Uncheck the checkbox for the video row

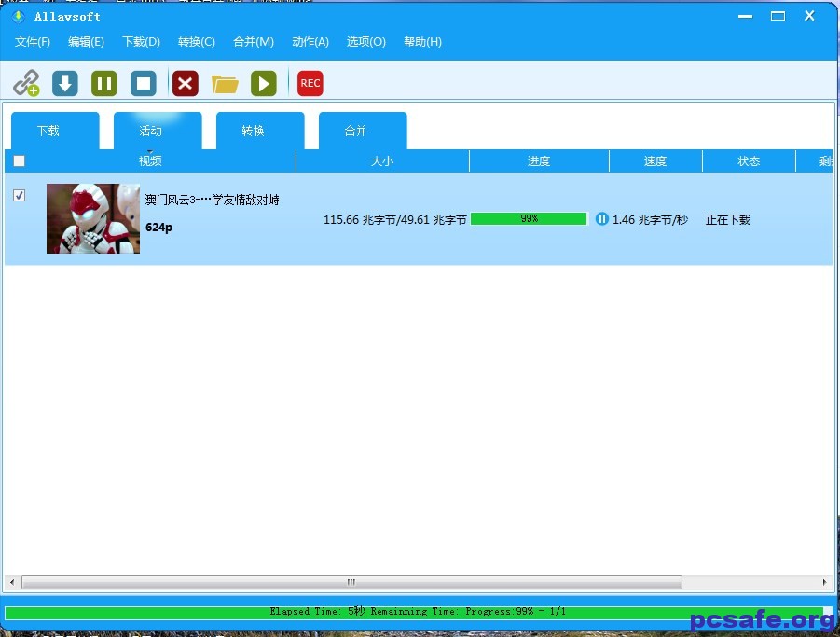(20, 196)
